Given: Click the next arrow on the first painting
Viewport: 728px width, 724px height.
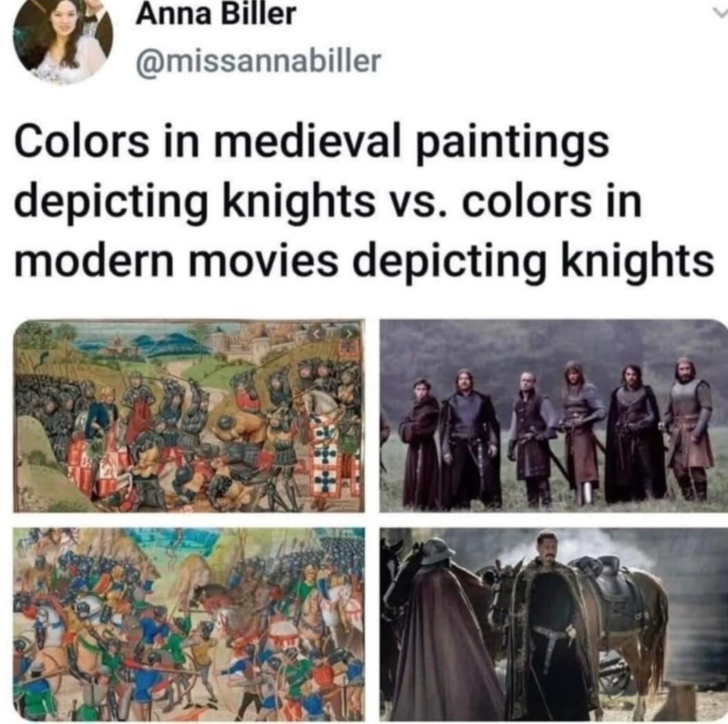Looking at the screenshot, I should click(x=349, y=333).
